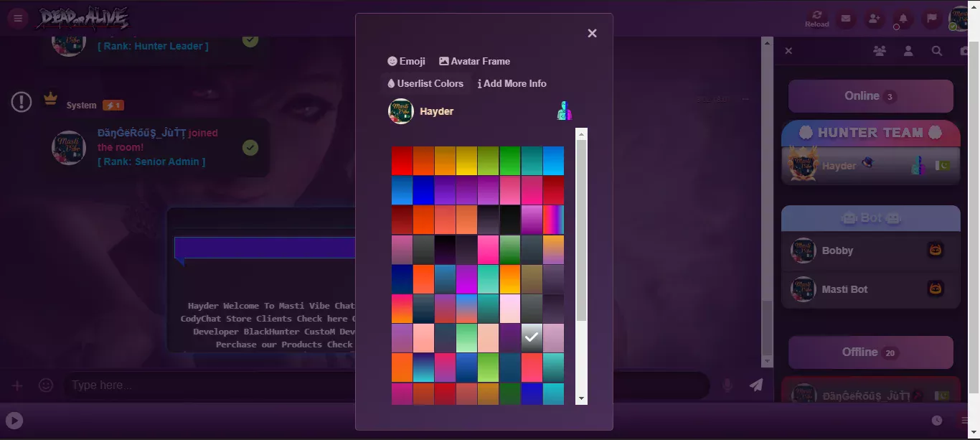Click the Reload icon
Screen dimensions: 980x440
pyautogui.click(x=816, y=19)
